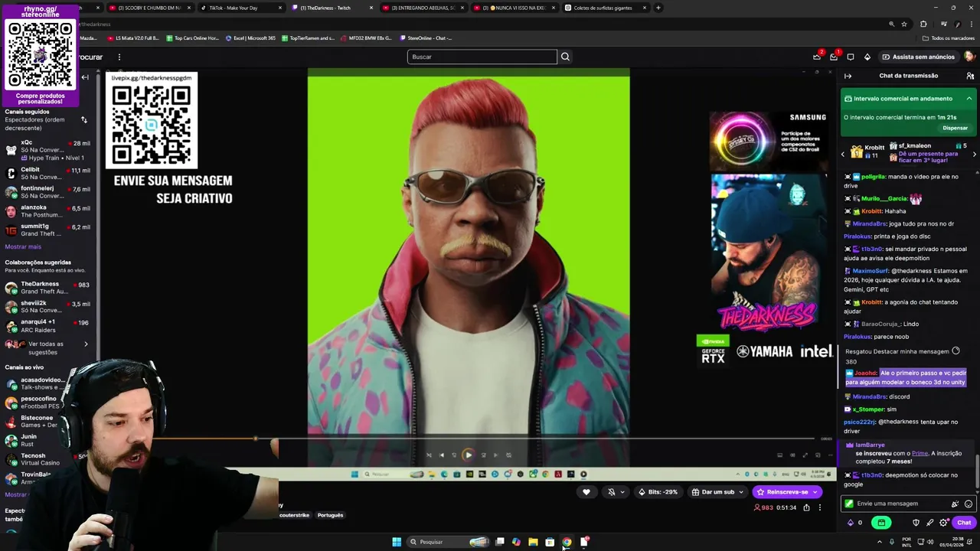The width and height of the screenshot is (980, 551).
Task: Open Google Chrome in the taskbar
Action: [x=567, y=542]
